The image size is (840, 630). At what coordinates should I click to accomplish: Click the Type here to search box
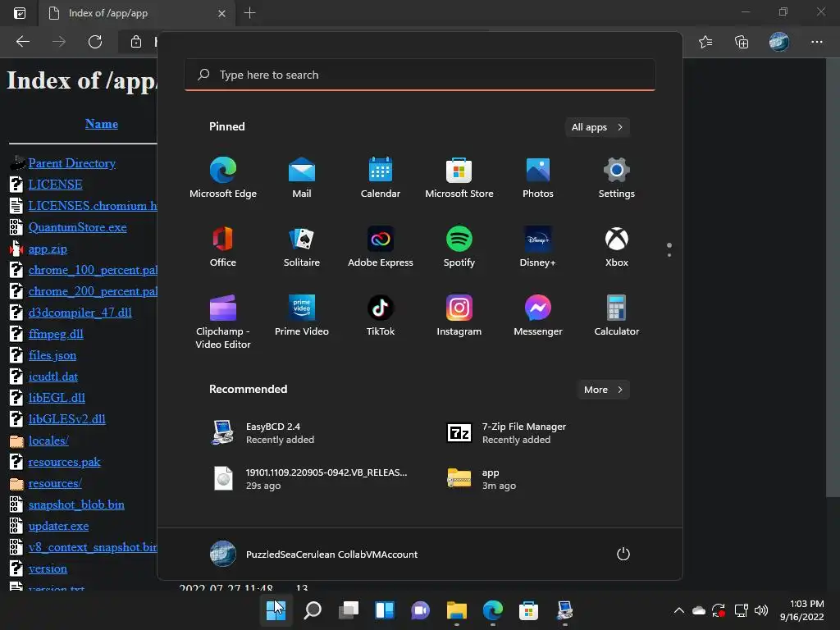420,75
